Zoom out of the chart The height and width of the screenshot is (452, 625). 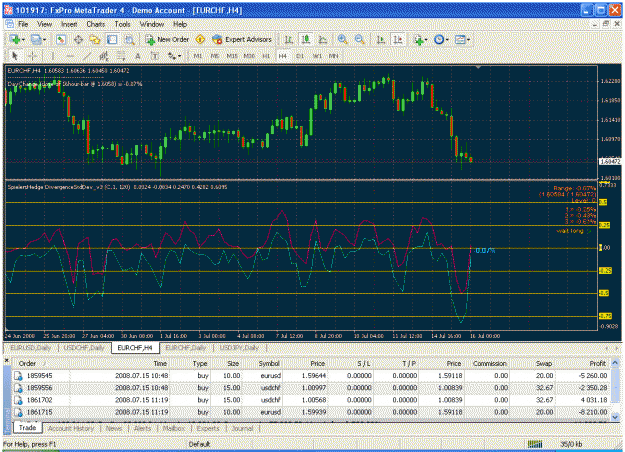tap(360, 39)
